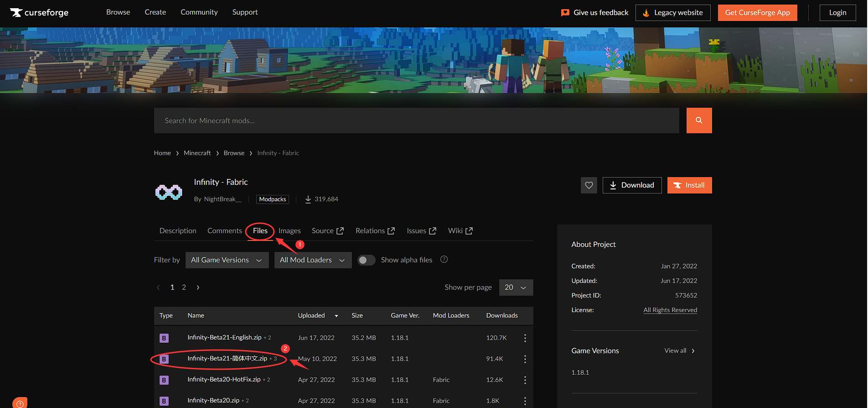The image size is (868, 408).
Task: Click the Login button
Action: pos(837,13)
